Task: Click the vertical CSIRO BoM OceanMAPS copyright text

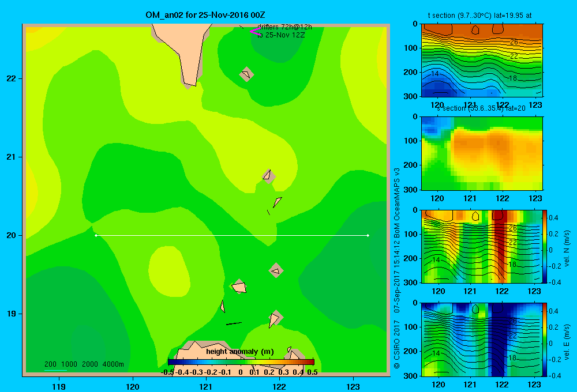Action: tap(397, 267)
